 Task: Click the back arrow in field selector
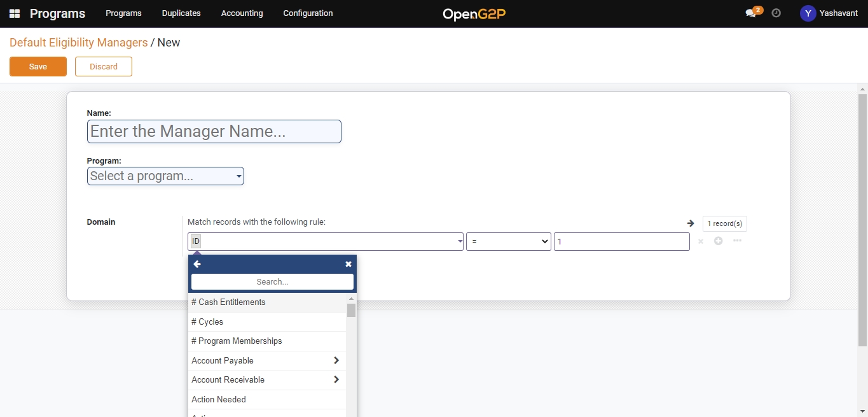(x=197, y=264)
